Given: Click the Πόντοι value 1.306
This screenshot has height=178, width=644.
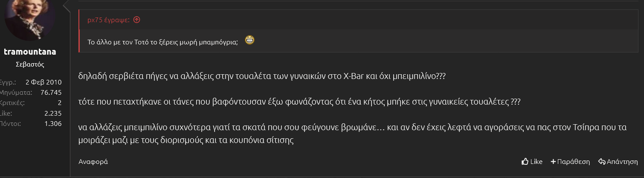Looking at the screenshot, I should pyautogui.click(x=53, y=123).
